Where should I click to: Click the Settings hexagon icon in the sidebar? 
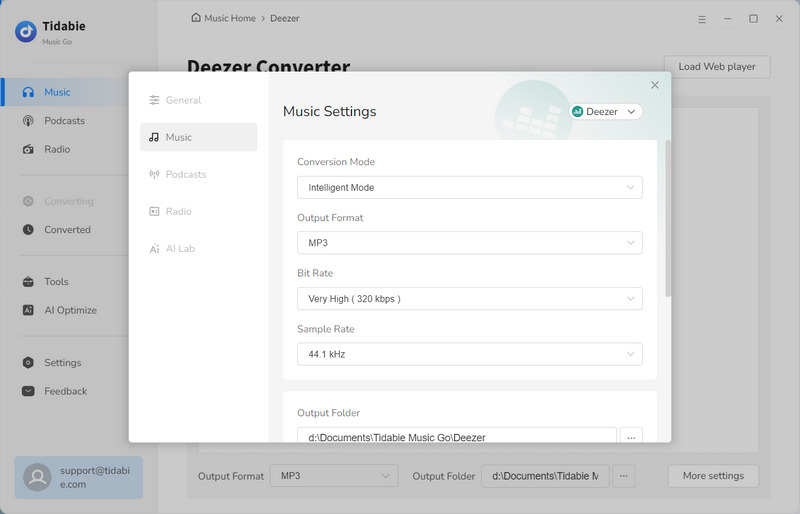coord(28,363)
